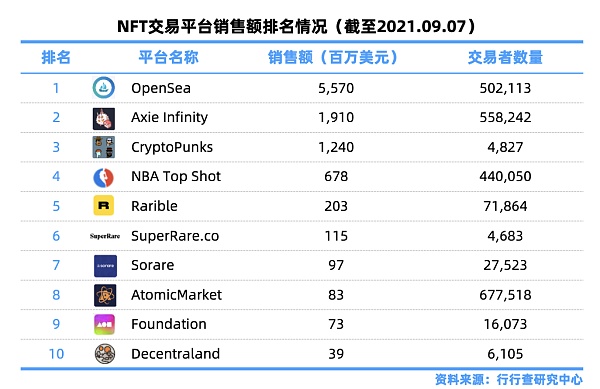Click the NBA Top Shot logo
The height and width of the screenshot is (389, 600).
(x=104, y=177)
